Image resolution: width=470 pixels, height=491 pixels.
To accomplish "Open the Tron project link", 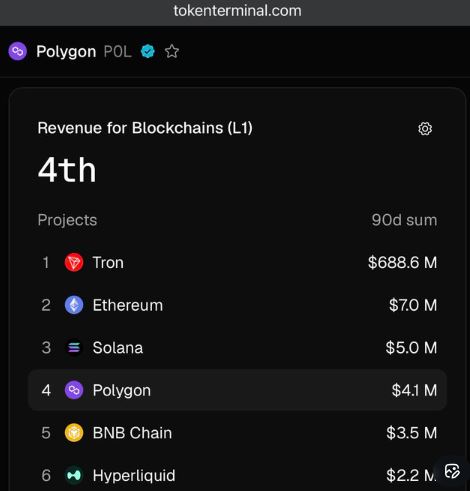I will pos(108,263).
